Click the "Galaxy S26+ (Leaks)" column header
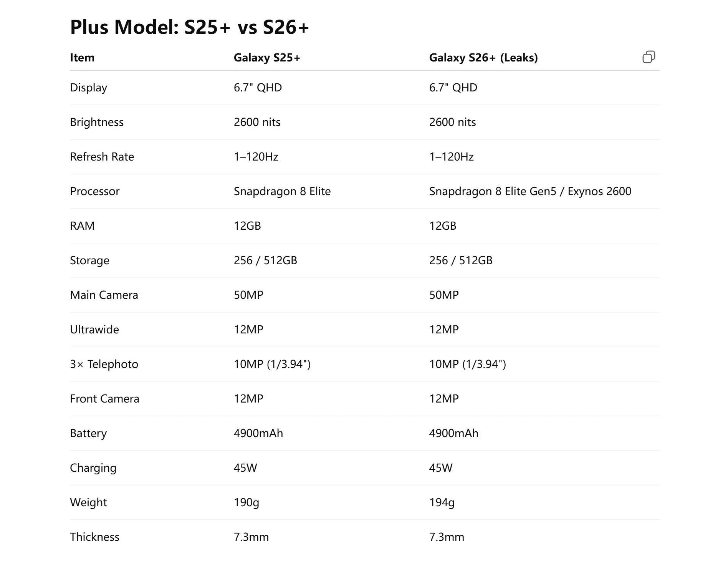The width and height of the screenshot is (728, 580). click(x=483, y=58)
